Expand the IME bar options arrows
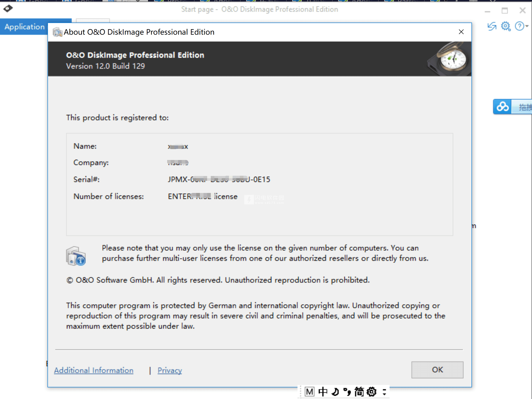 384,392
